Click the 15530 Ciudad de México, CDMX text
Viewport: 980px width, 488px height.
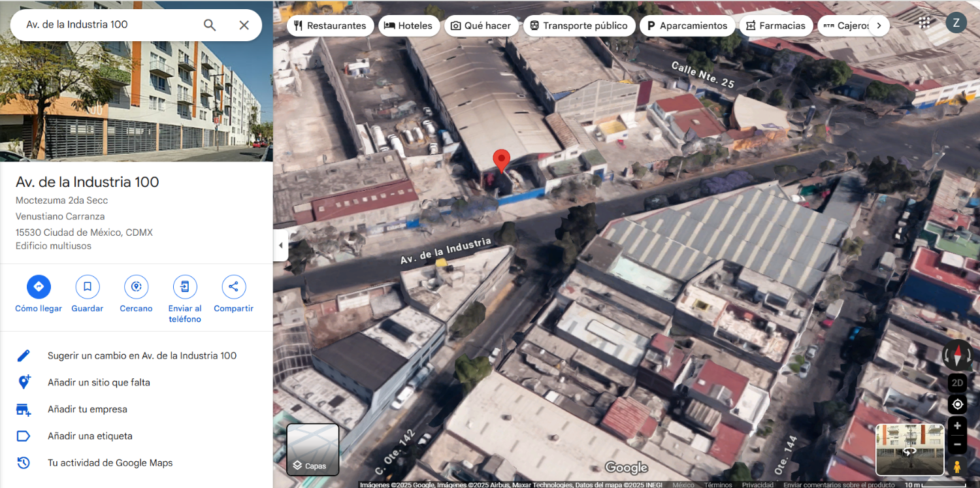pyautogui.click(x=84, y=233)
